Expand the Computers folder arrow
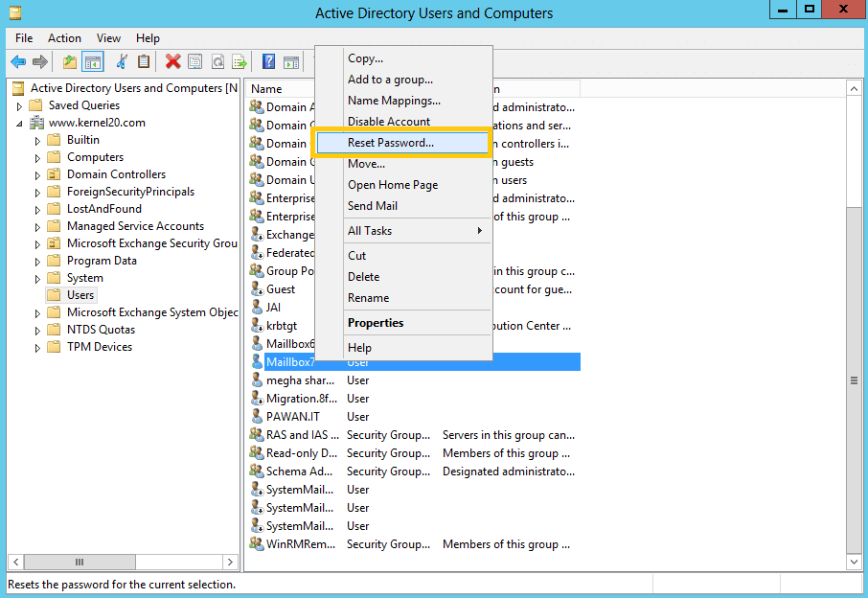This screenshot has width=868, height=598. pyautogui.click(x=37, y=158)
